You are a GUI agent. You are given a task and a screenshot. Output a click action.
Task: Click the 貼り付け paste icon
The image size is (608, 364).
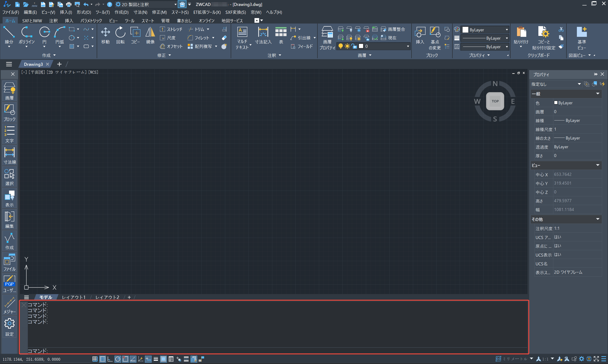click(521, 36)
